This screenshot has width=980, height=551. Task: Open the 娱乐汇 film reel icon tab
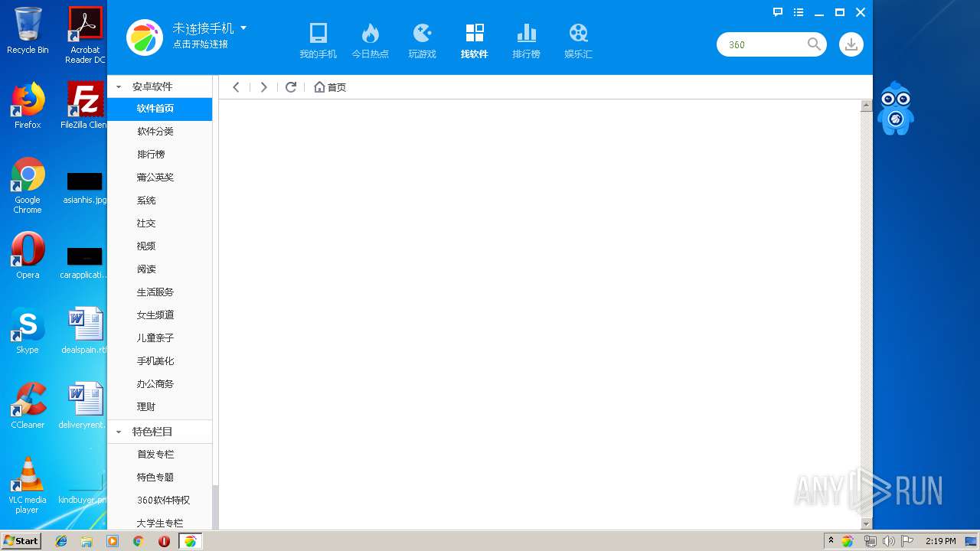coord(579,33)
